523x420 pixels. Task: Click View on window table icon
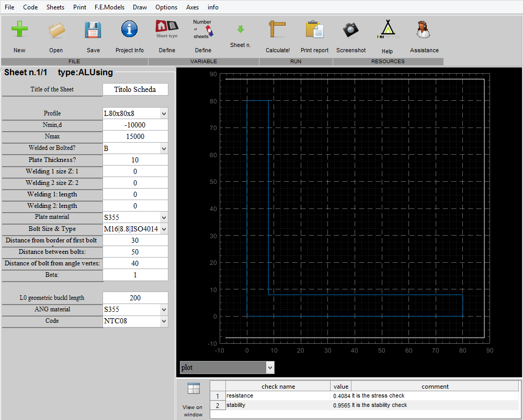(194, 389)
